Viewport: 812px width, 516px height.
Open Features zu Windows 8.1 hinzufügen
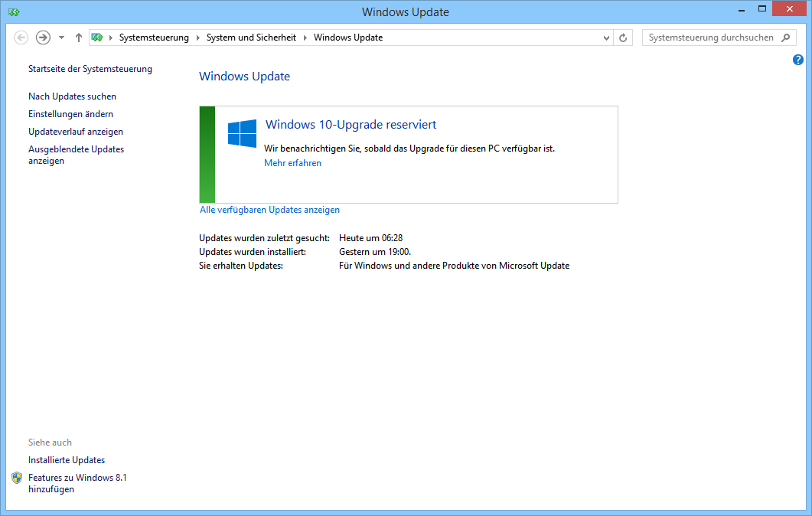click(77, 483)
